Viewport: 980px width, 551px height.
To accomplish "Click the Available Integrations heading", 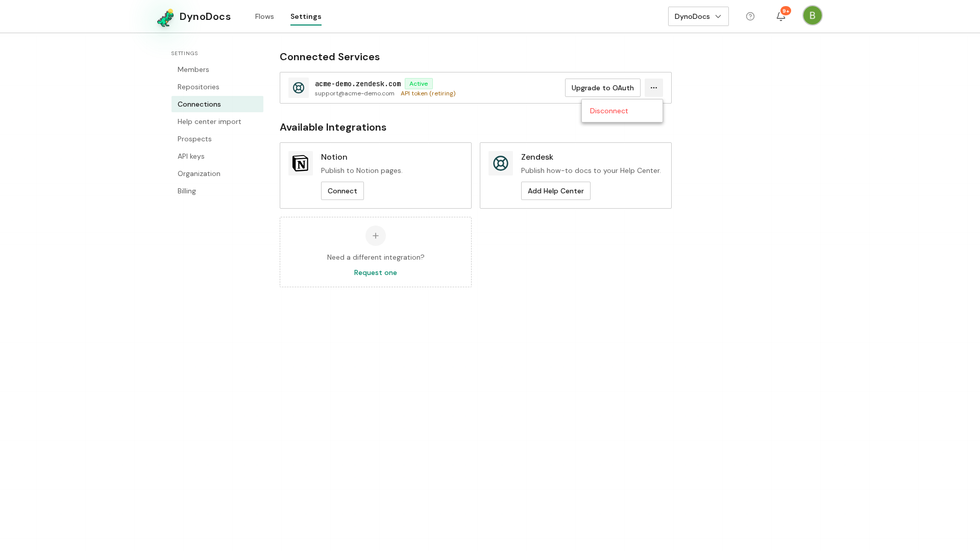I will point(333,127).
